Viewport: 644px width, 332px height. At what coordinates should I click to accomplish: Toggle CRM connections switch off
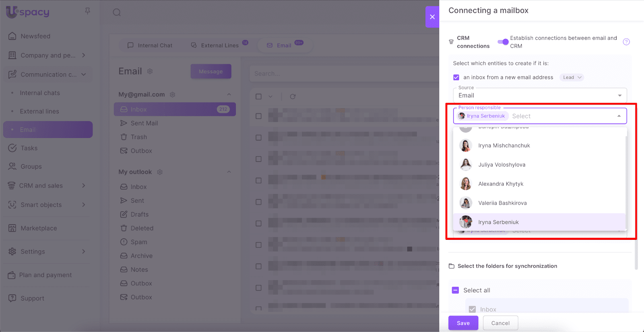click(503, 42)
